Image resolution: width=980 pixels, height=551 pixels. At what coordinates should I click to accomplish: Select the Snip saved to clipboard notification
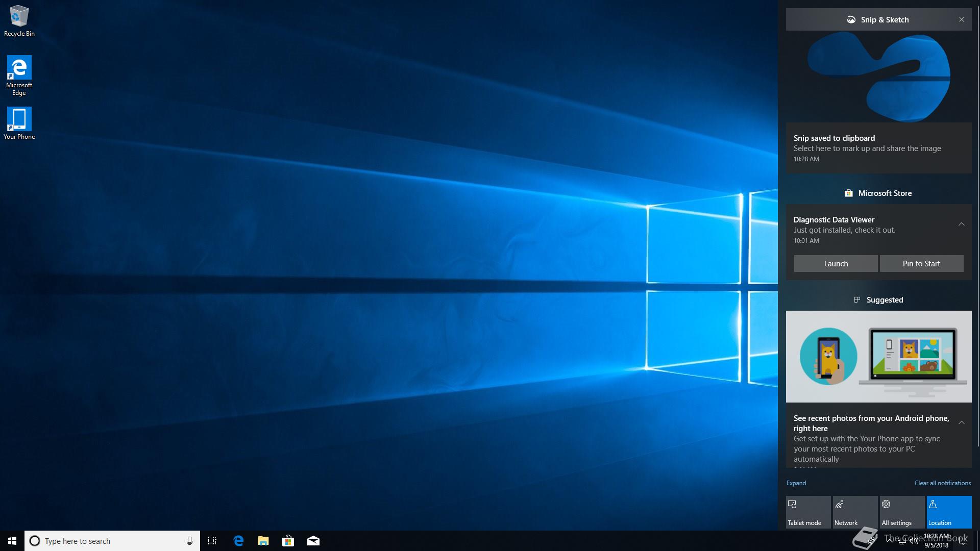point(879,148)
